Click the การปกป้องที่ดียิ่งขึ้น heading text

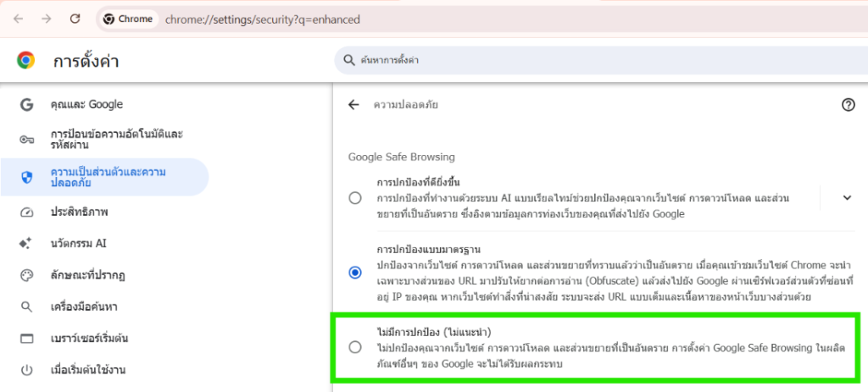(x=419, y=181)
